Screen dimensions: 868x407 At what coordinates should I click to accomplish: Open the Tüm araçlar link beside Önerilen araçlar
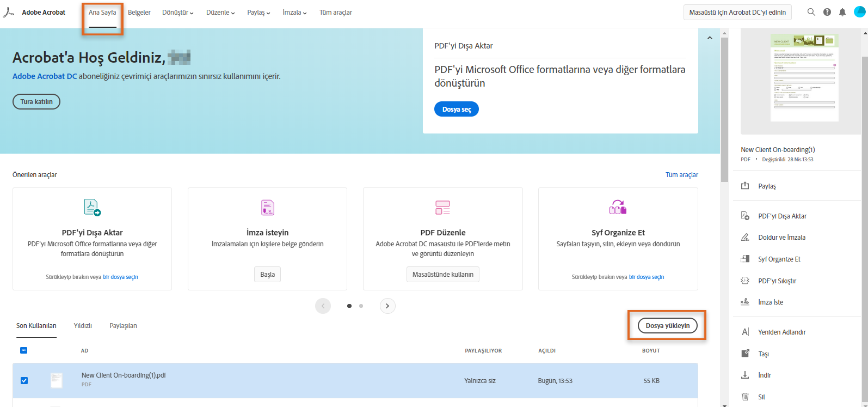pos(682,175)
